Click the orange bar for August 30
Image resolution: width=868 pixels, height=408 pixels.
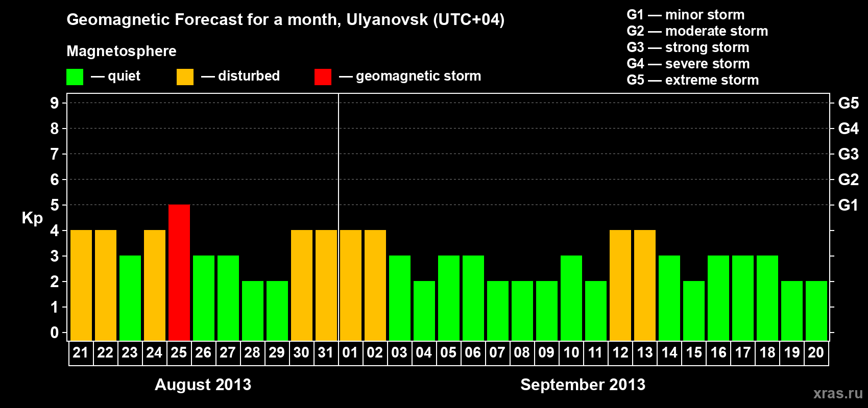click(x=302, y=286)
